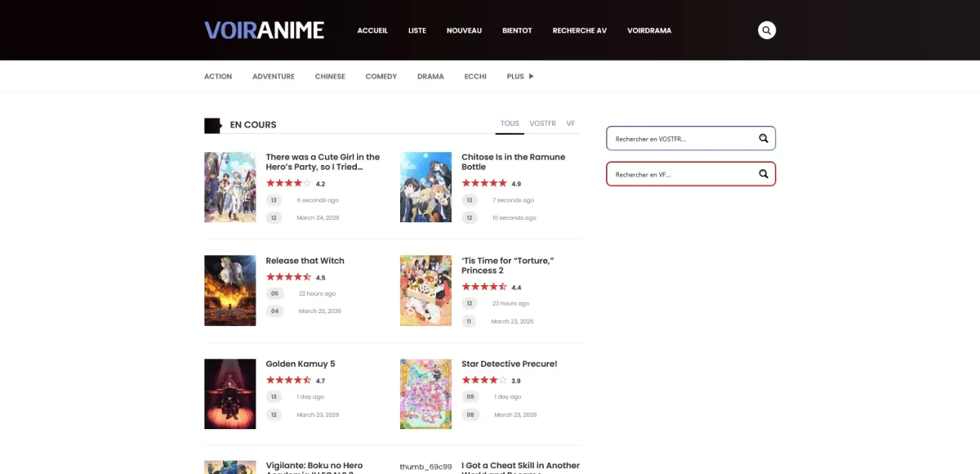Open episode 05 of Release that Witch
This screenshot has width=980, height=474.
click(x=274, y=293)
